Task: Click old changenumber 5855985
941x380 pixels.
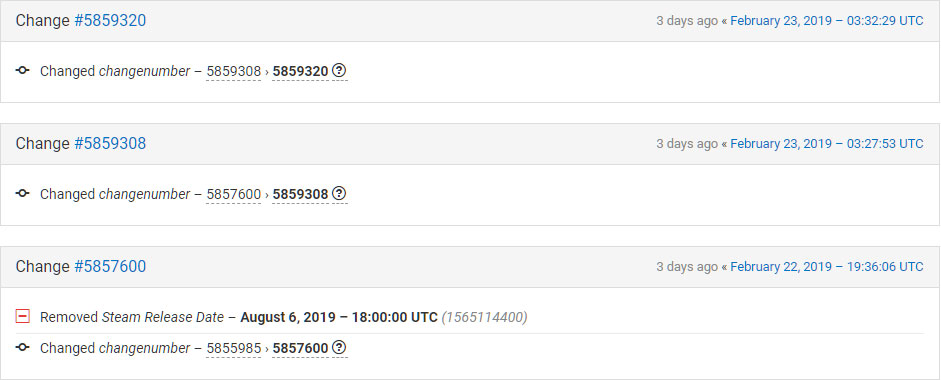Action: point(233,348)
